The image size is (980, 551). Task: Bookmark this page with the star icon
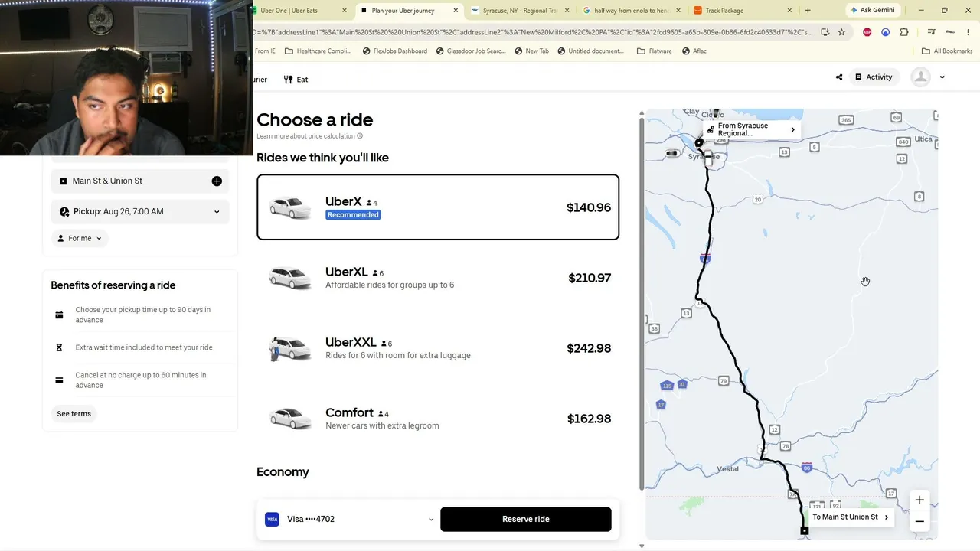click(x=841, y=32)
